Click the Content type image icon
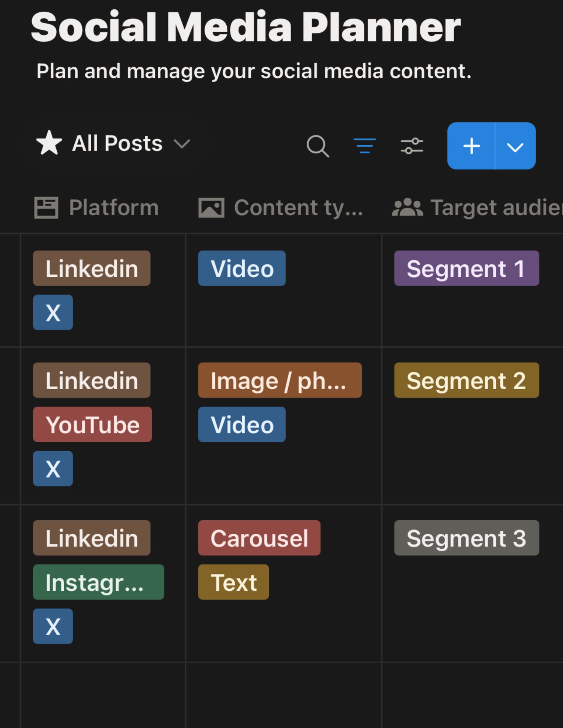Image resolution: width=563 pixels, height=728 pixels. 211,208
